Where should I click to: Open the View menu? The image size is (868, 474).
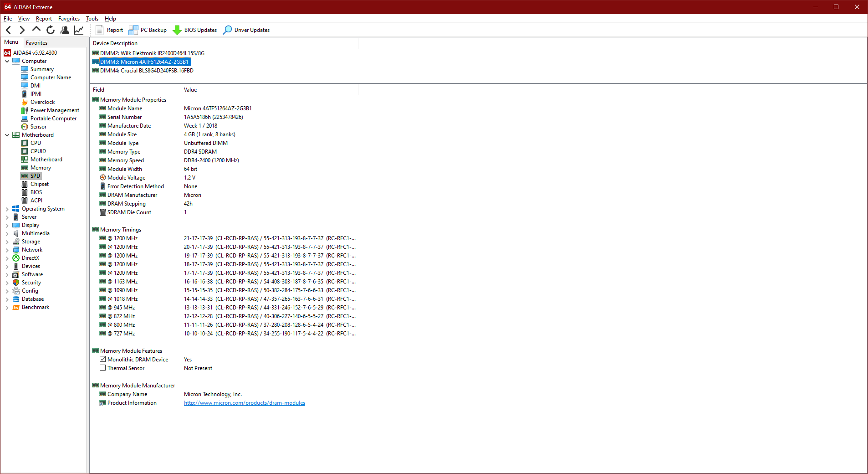24,19
